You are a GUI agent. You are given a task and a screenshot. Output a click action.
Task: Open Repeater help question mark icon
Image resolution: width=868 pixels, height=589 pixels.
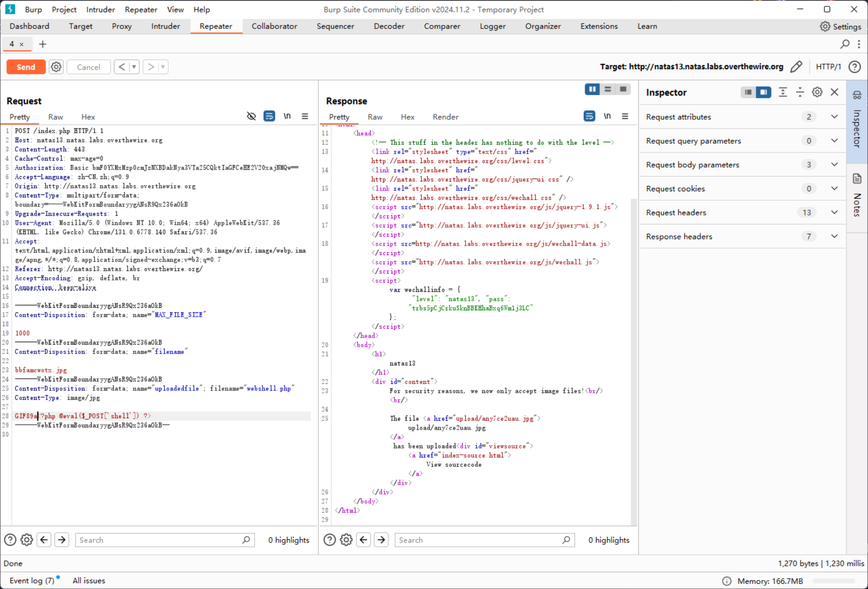(855, 67)
